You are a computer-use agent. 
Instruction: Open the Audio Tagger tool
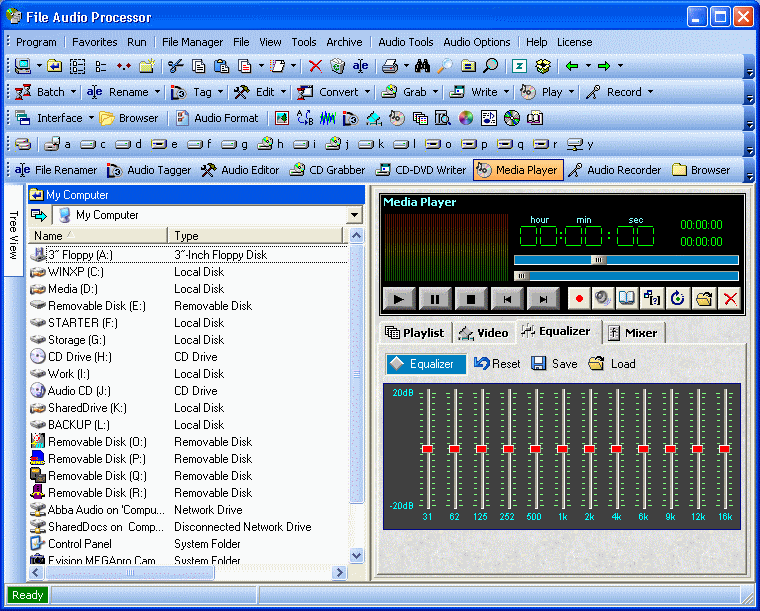pyautogui.click(x=149, y=170)
